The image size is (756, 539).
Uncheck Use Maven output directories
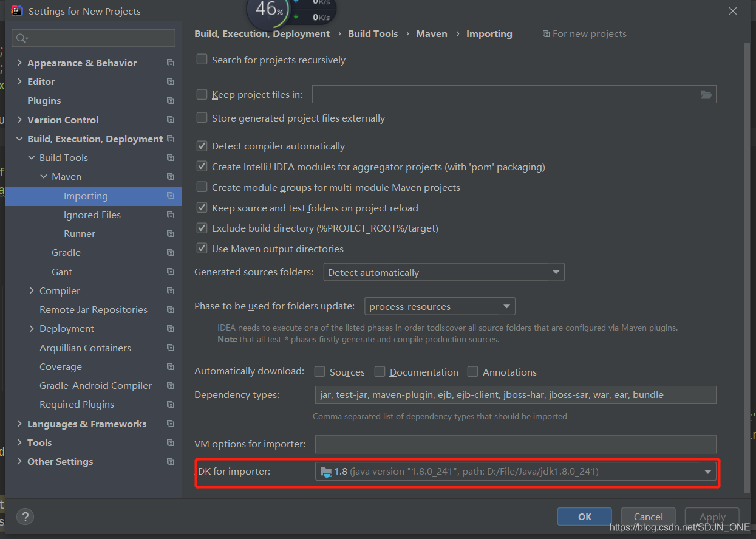[x=202, y=249]
